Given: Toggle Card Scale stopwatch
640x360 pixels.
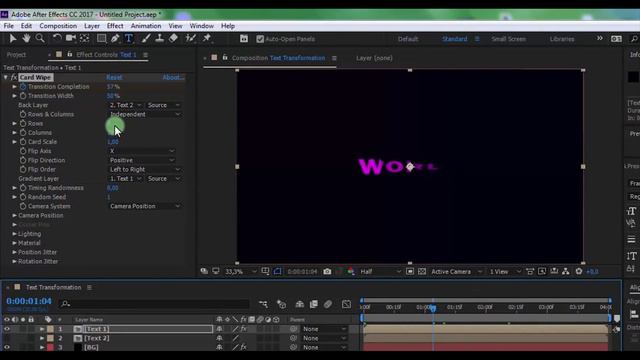Looking at the screenshot, I should pyautogui.click(x=23, y=142).
